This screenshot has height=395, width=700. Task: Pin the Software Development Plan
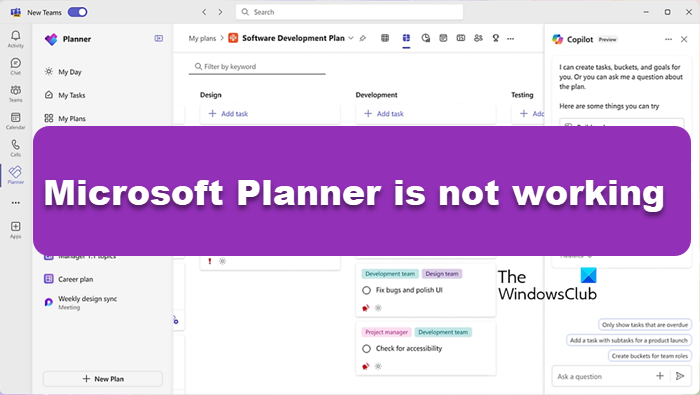coord(363,38)
